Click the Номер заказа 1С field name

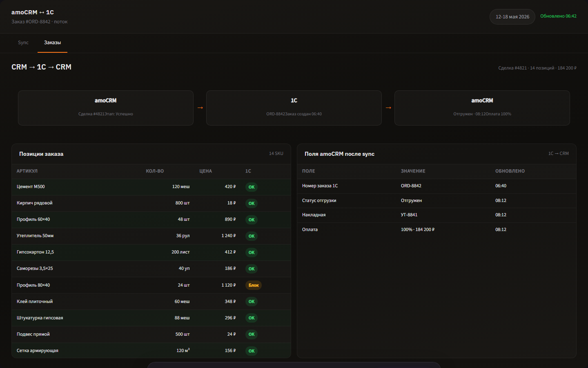(320, 186)
